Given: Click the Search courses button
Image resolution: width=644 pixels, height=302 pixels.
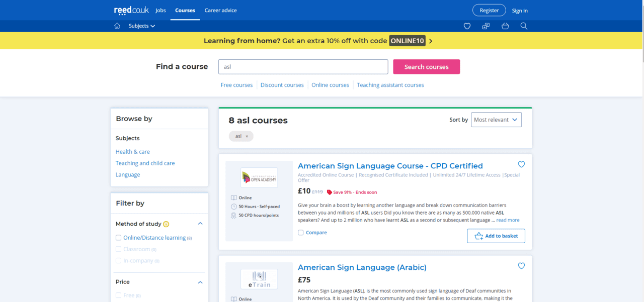Looking at the screenshot, I should (x=427, y=67).
